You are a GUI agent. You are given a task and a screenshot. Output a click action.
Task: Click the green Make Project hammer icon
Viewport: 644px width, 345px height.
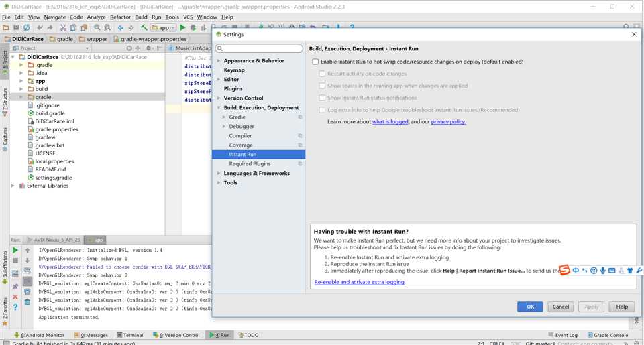pos(144,28)
